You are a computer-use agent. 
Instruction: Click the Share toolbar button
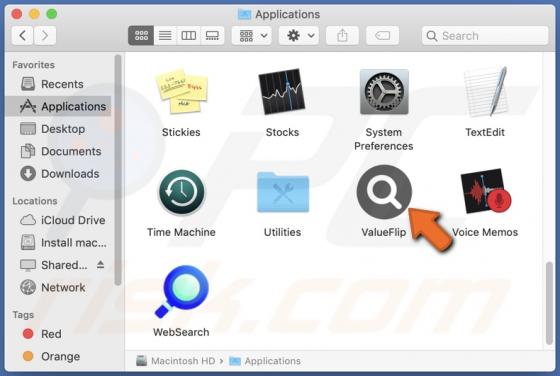click(342, 35)
